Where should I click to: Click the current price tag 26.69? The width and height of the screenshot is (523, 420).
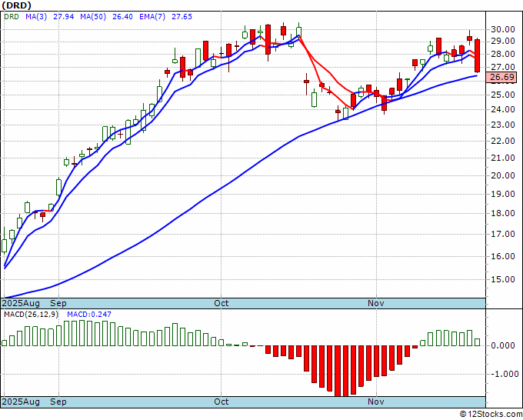[502, 78]
